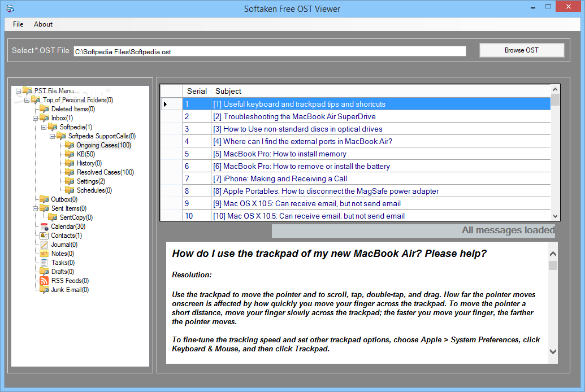Select the Contacts(1) tree label
Image resolution: width=585 pixels, height=392 pixels.
pyautogui.click(x=66, y=236)
